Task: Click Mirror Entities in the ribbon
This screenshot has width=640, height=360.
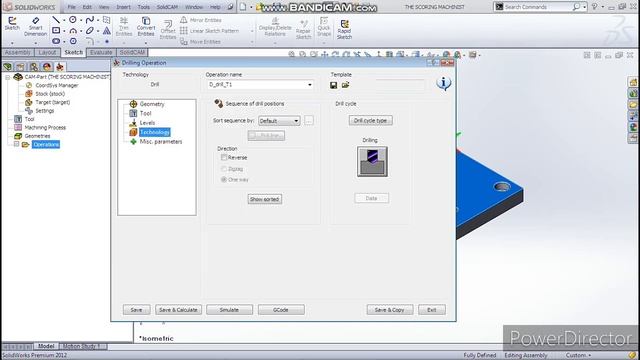Action: [x=201, y=20]
